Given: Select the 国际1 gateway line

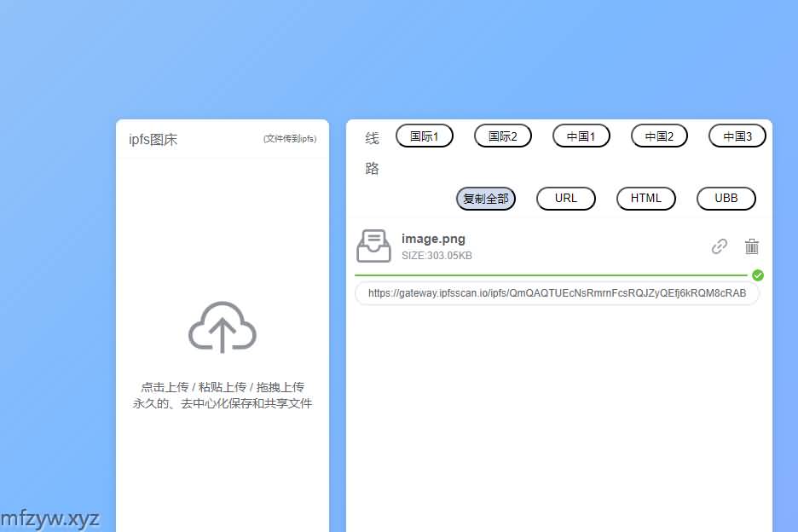Looking at the screenshot, I should click(x=424, y=136).
